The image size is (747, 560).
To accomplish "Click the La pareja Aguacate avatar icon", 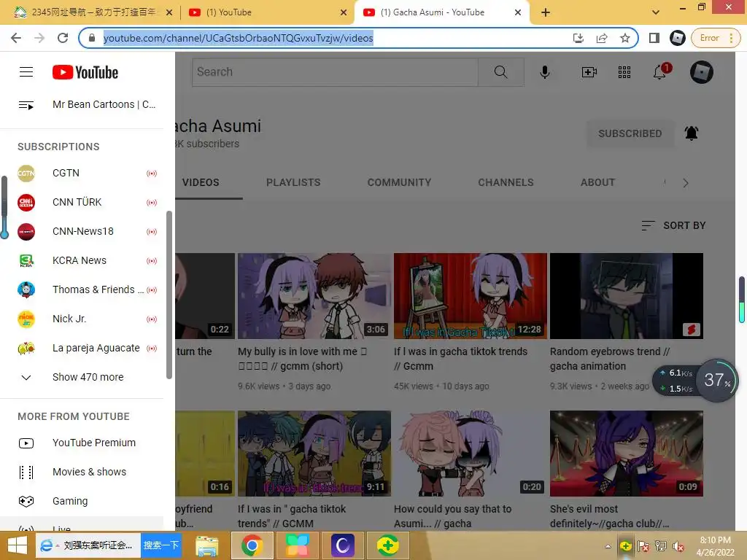I will [x=26, y=348].
